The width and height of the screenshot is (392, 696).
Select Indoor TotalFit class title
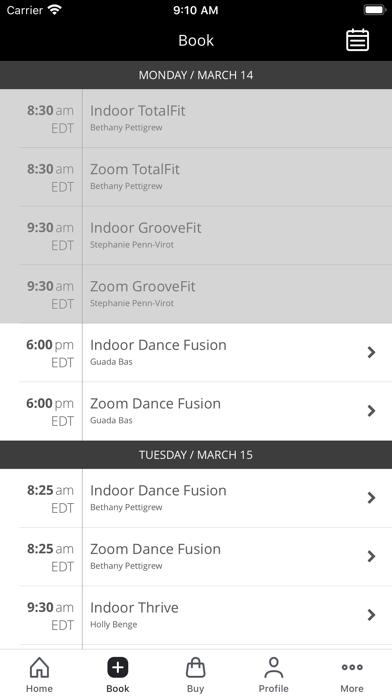(138, 111)
